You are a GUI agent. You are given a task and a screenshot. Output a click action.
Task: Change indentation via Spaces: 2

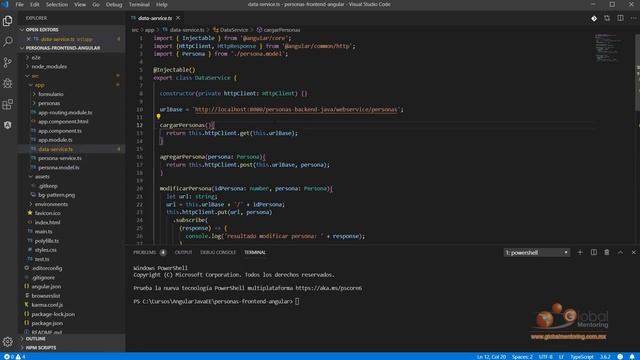[522, 357]
